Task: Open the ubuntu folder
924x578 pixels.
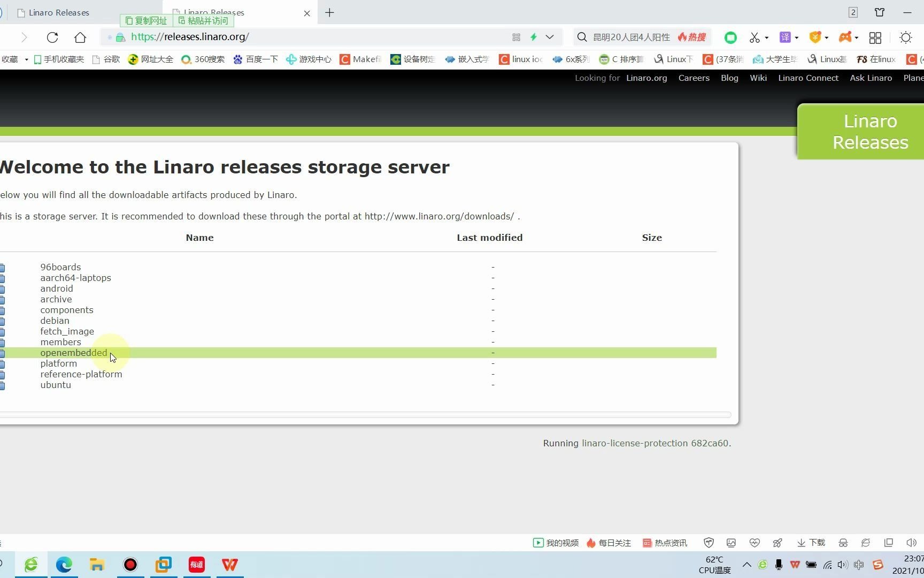Action: click(x=56, y=385)
